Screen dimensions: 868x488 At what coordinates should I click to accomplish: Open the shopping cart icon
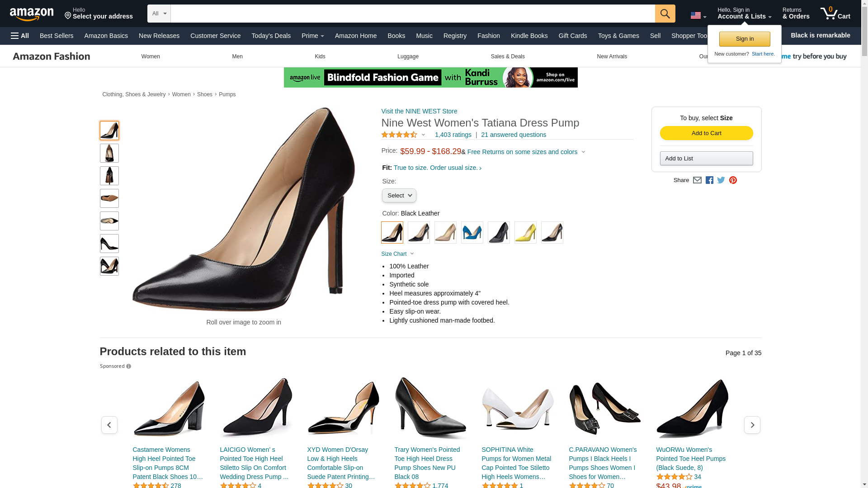click(835, 14)
